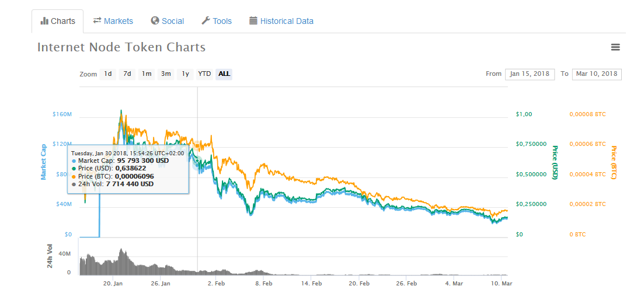Click the Market Cap axis title
The width and height of the screenshot is (644, 293).
43,162
